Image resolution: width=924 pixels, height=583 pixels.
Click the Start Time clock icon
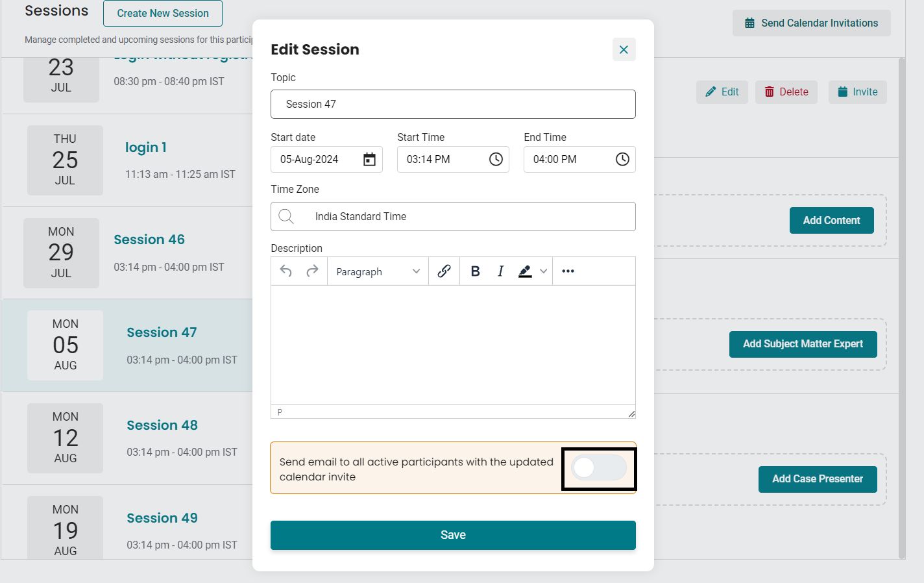(496, 159)
